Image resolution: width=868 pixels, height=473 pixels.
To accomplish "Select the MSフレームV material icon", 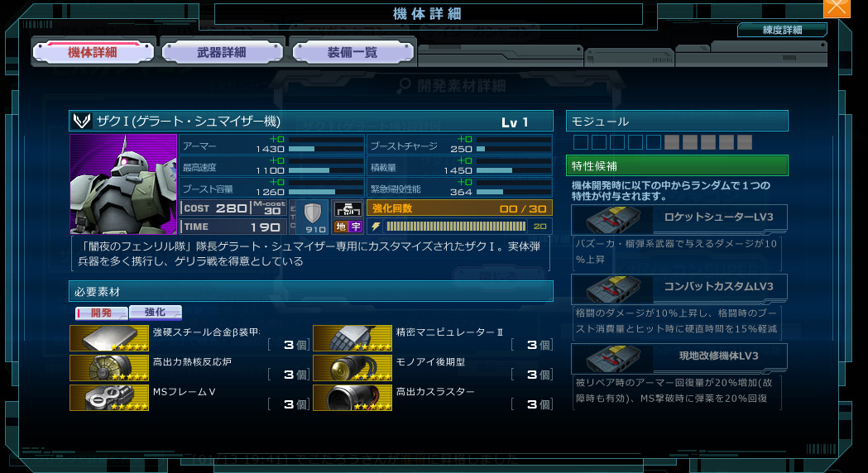I will [x=109, y=398].
